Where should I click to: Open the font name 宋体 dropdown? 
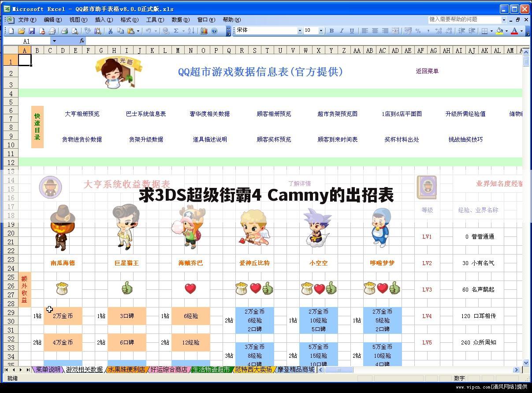coord(300,31)
